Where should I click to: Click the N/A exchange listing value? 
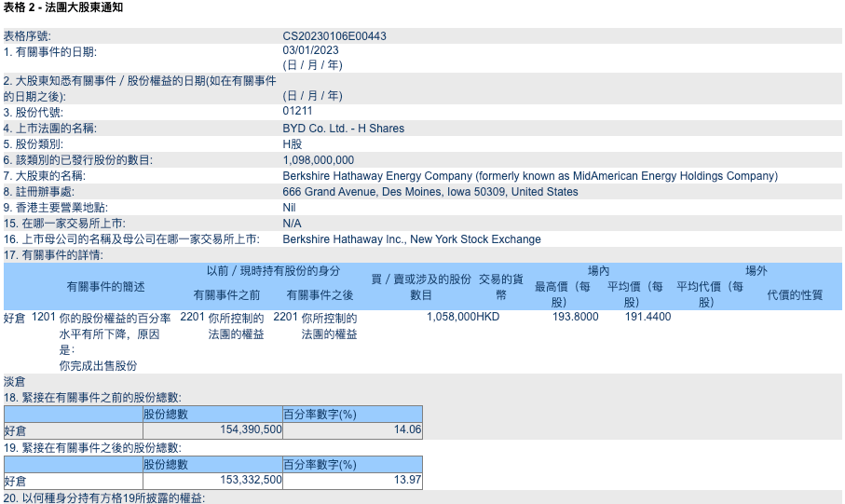[x=293, y=224]
